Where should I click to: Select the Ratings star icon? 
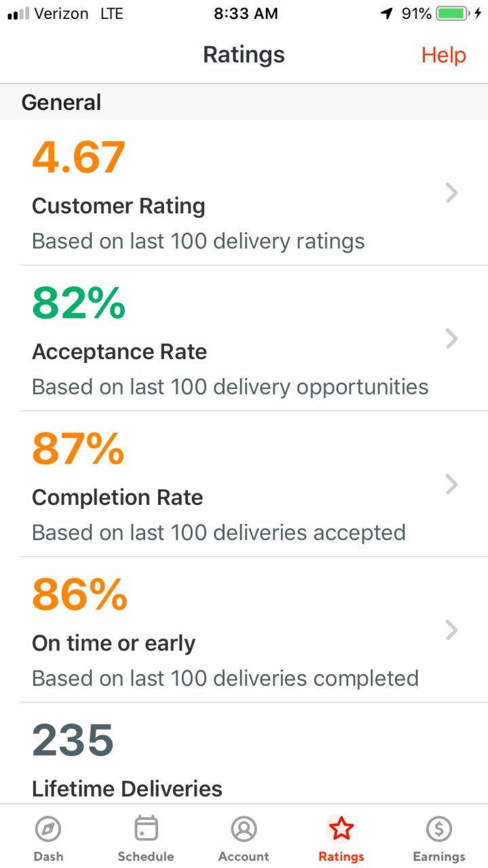(x=341, y=829)
